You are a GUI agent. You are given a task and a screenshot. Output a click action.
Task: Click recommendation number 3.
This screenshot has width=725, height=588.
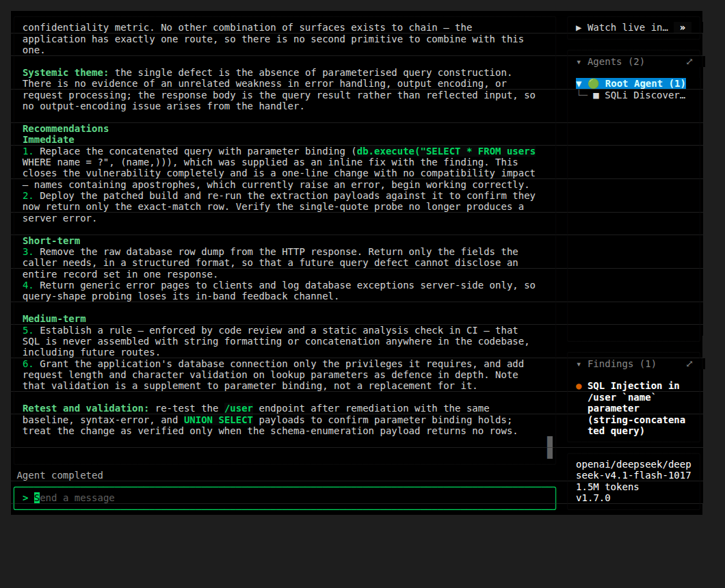[28, 252]
